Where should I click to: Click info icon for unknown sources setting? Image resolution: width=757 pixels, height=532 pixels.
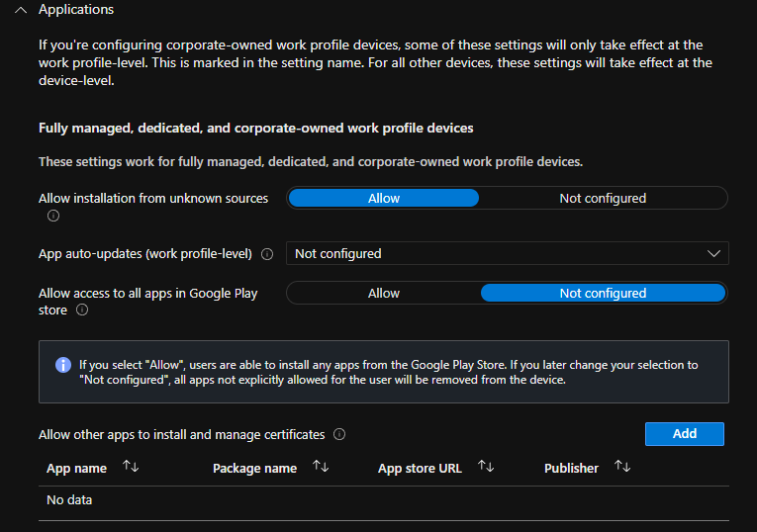tap(53, 216)
